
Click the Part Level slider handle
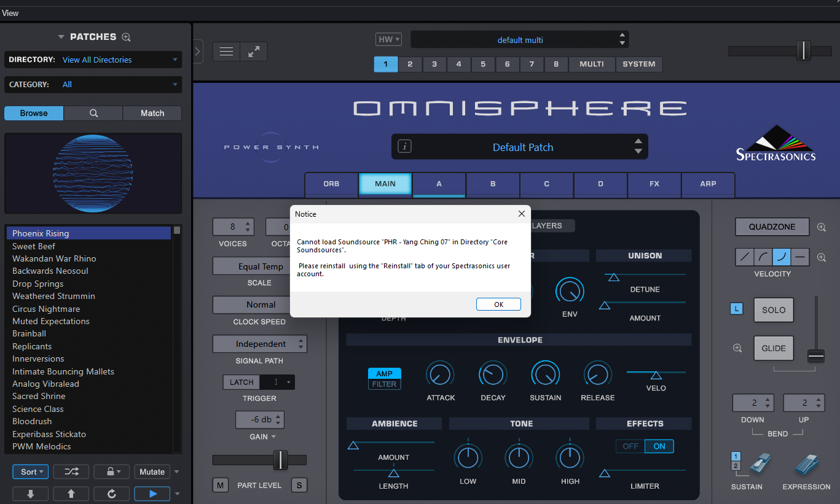280,460
